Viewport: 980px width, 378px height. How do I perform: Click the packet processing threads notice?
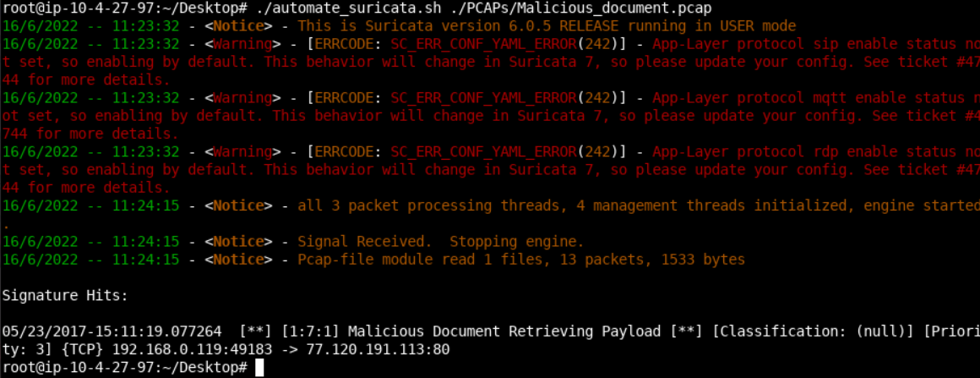[x=639, y=205]
